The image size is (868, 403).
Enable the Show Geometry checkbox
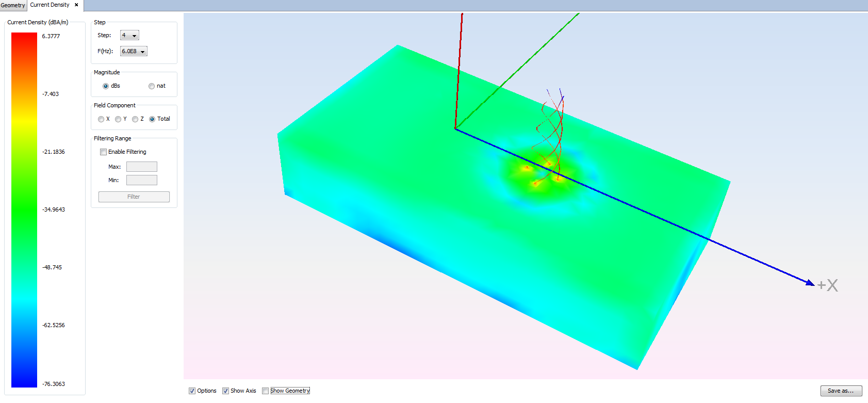[x=265, y=391]
